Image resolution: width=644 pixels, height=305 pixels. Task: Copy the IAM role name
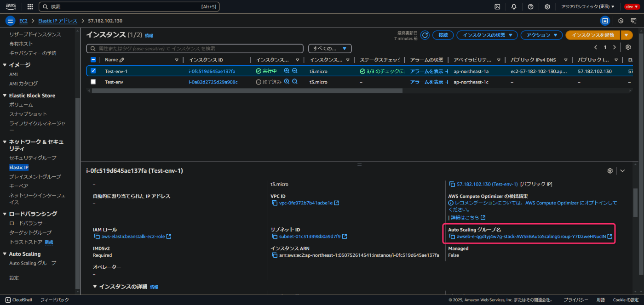tap(97, 237)
